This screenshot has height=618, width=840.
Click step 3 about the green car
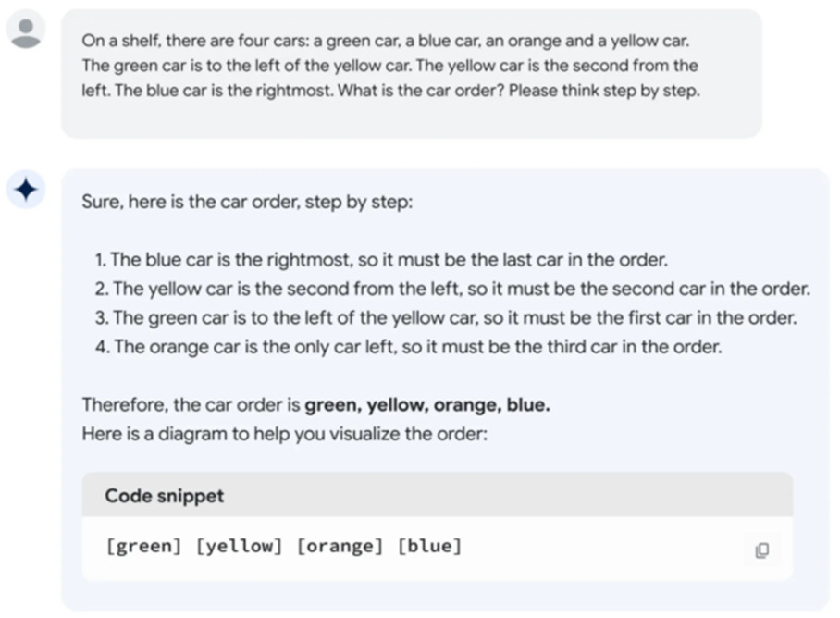tap(445, 318)
